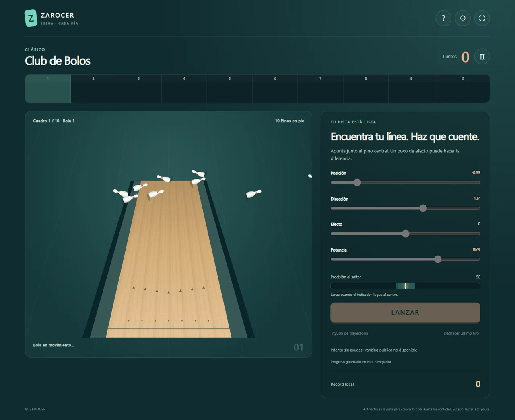This screenshot has height=420, width=515.
Task: Click the Posición value -0.53
Action: (476, 172)
